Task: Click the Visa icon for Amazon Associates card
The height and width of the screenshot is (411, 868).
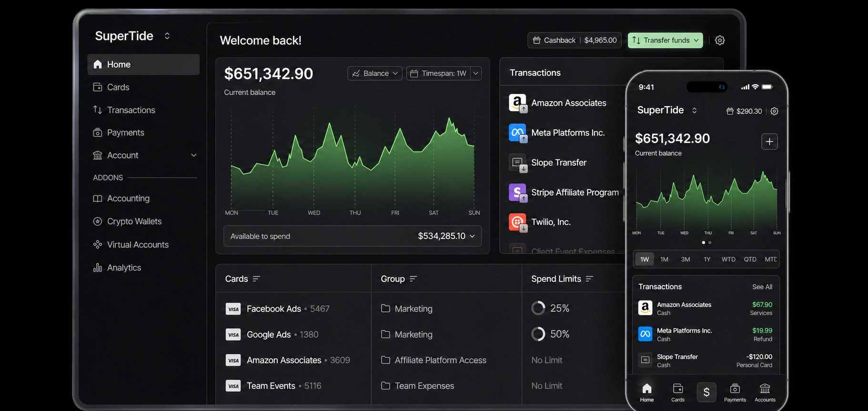Action: pos(233,361)
